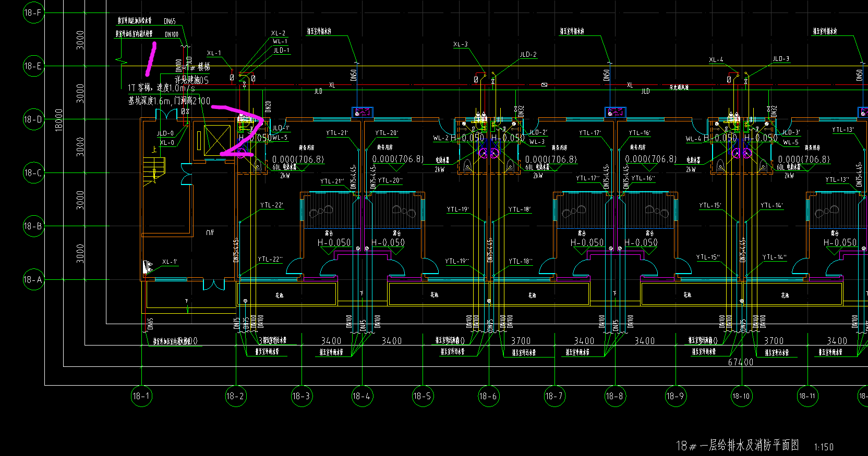Viewport: 868px width, 456px height.
Task: Click the YTL-16' label
Action: coord(640,133)
